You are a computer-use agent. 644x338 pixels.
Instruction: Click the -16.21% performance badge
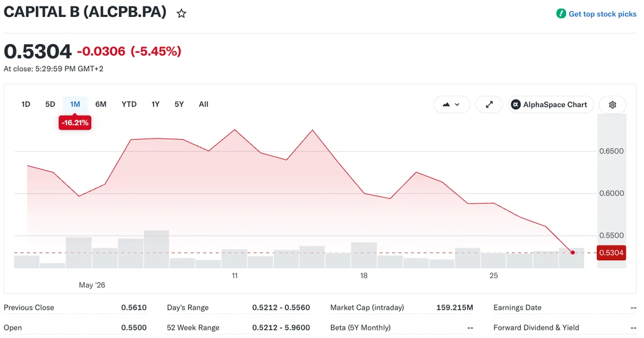75,123
